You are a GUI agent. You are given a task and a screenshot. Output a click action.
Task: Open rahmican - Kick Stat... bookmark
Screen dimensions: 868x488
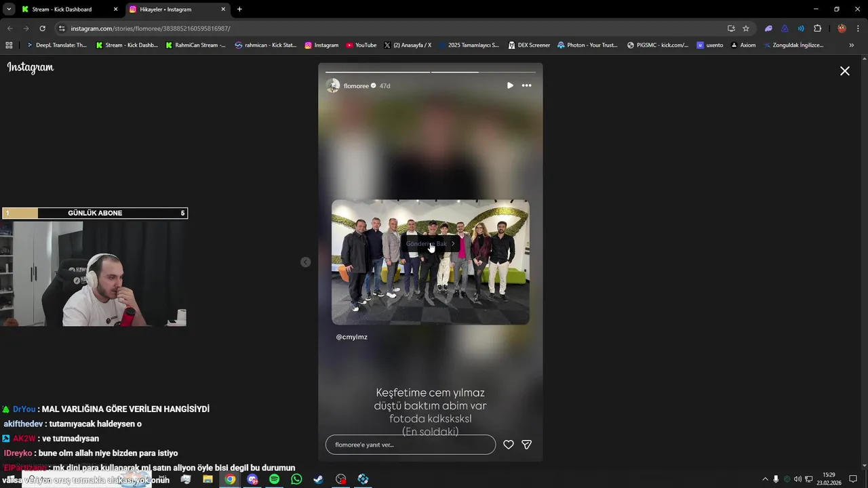coord(266,45)
